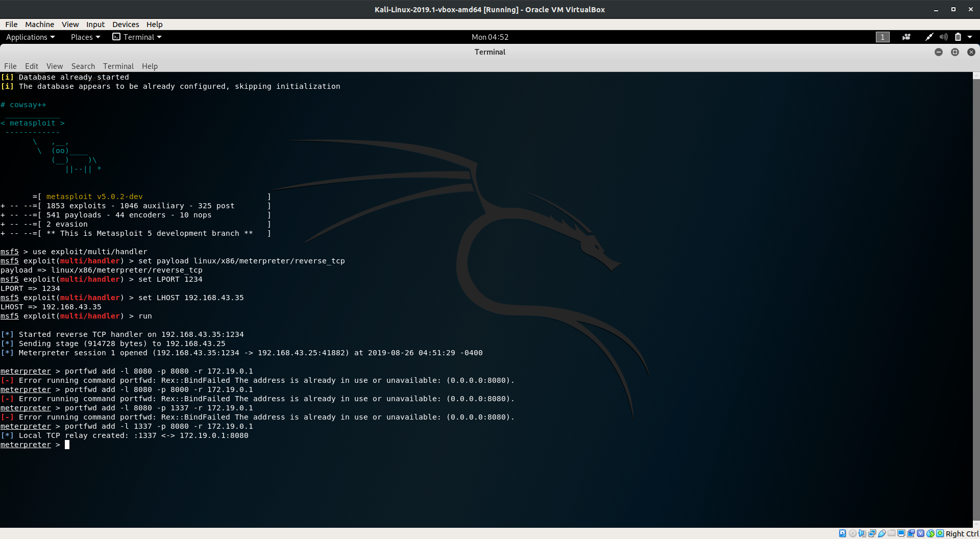The height and width of the screenshot is (539, 980).
Task: Open Terminal window Edit menu
Action: (x=32, y=66)
